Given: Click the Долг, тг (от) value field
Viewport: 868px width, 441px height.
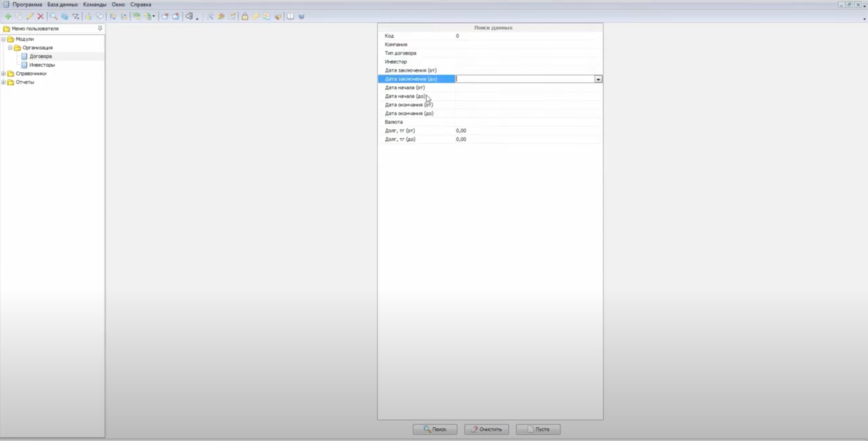Looking at the screenshot, I should click(528, 131).
